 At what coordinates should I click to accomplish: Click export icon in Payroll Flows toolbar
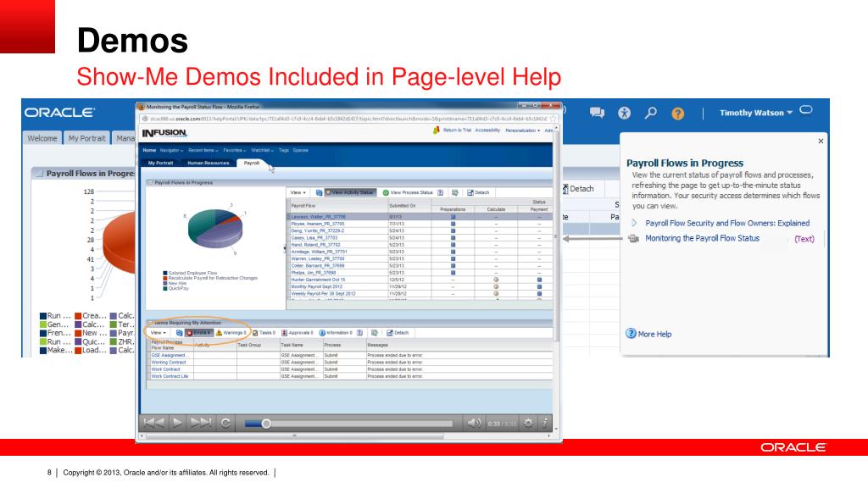[x=455, y=192]
